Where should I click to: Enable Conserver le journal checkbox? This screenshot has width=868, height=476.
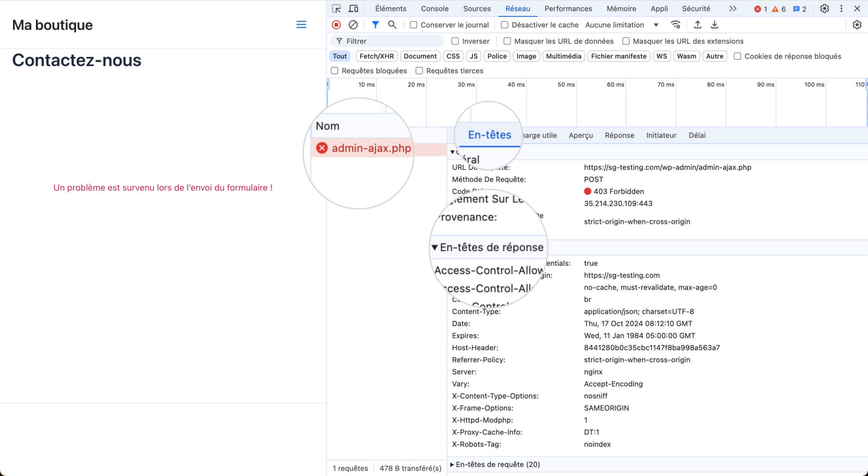coord(413,25)
